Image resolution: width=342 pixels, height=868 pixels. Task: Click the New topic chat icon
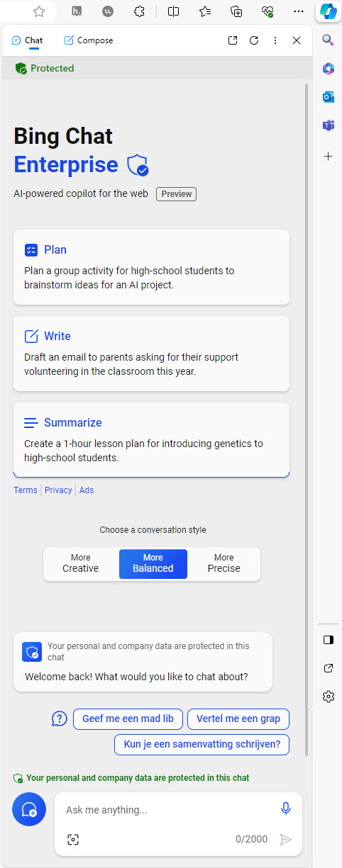29,809
